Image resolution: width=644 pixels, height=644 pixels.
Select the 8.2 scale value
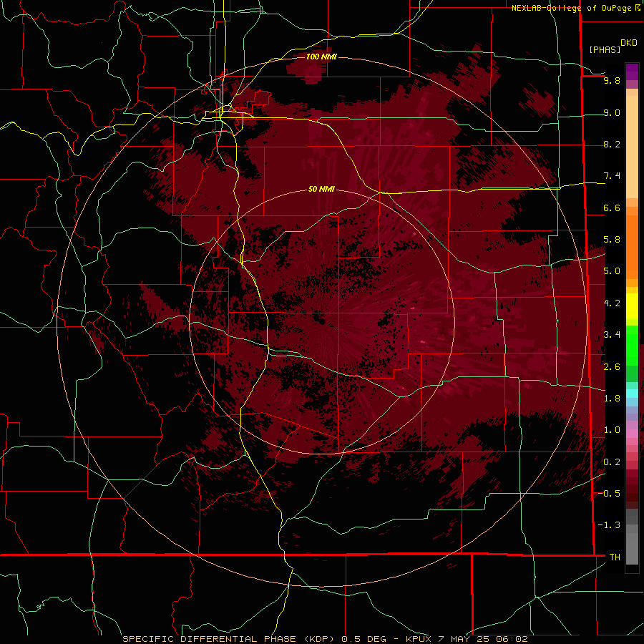point(612,144)
